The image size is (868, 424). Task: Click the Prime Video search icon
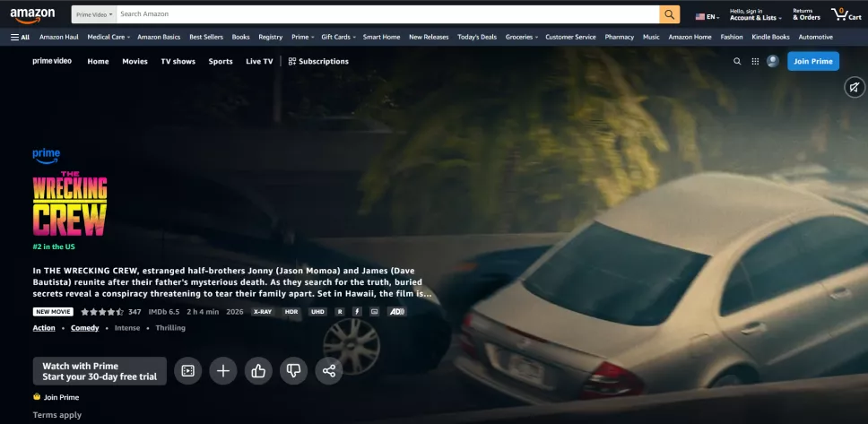pyautogui.click(x=737, y=62)
